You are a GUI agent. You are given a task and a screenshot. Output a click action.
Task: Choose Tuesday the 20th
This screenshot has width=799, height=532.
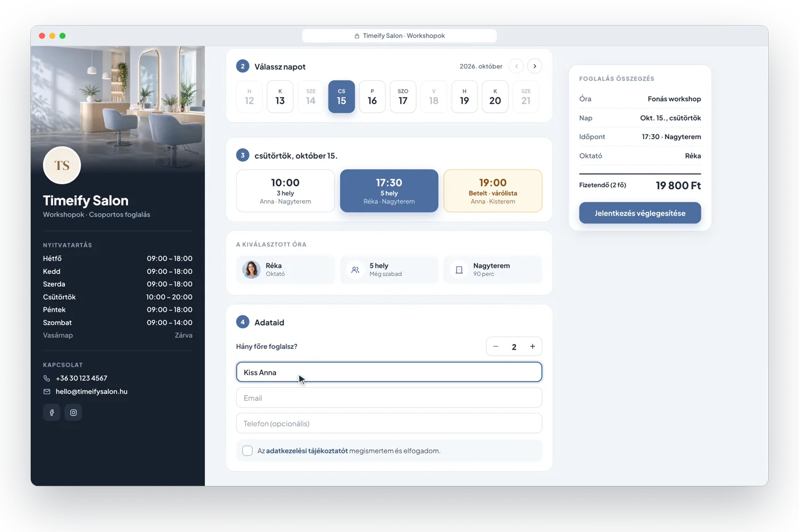495,96
